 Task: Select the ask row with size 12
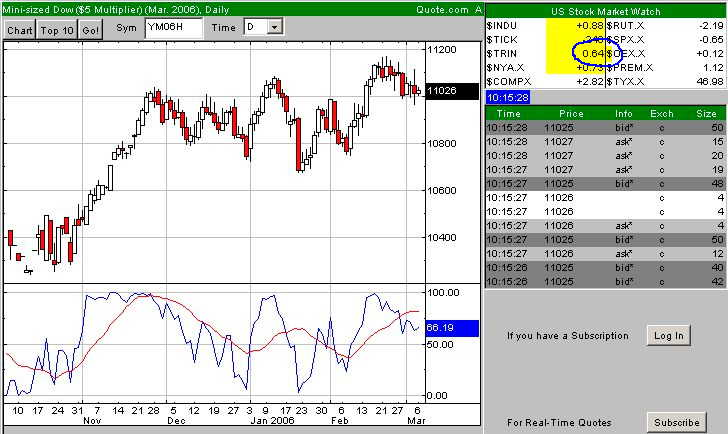click(605, 253)
